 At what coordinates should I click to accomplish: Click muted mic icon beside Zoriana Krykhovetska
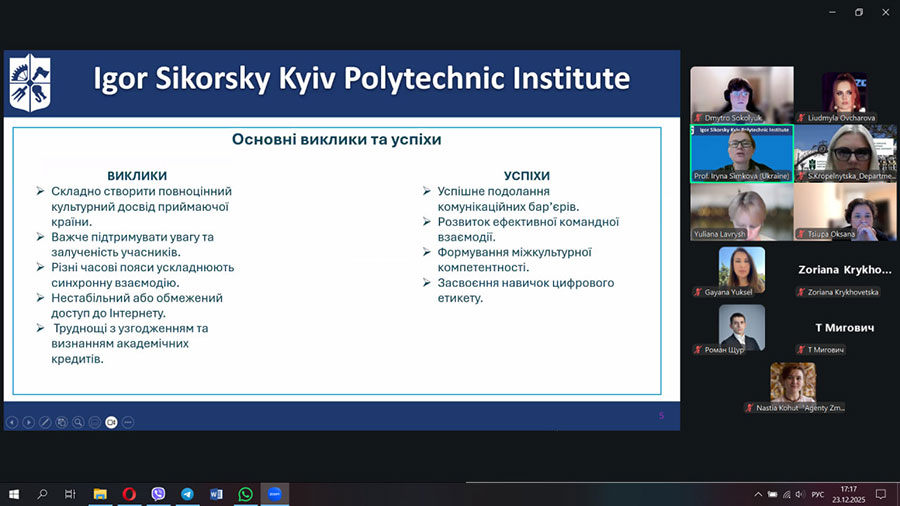point(801,292)
